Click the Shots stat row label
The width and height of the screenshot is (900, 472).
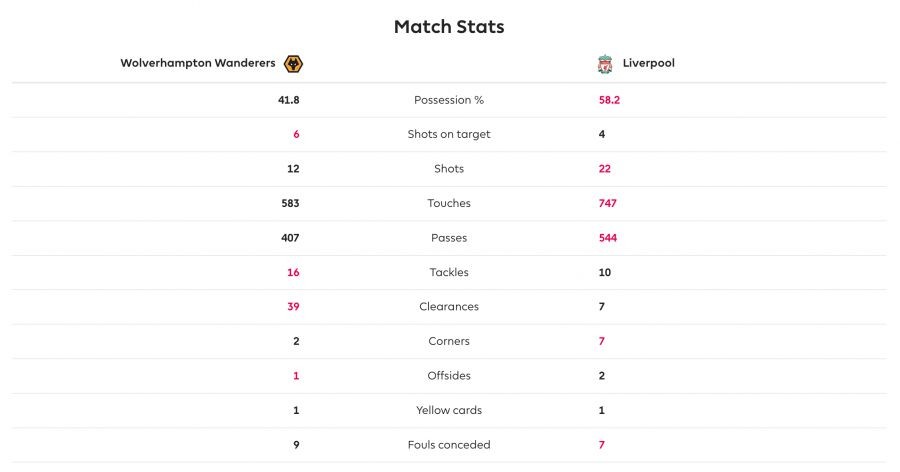[x=449, y=169]
